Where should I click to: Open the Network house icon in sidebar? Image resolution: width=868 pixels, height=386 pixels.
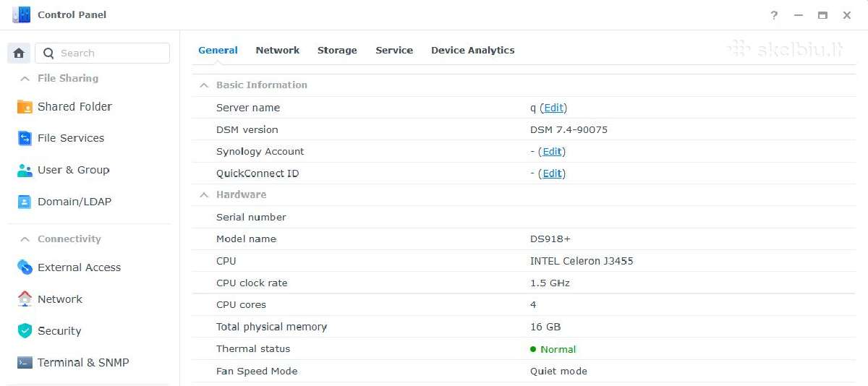point(25,299)
